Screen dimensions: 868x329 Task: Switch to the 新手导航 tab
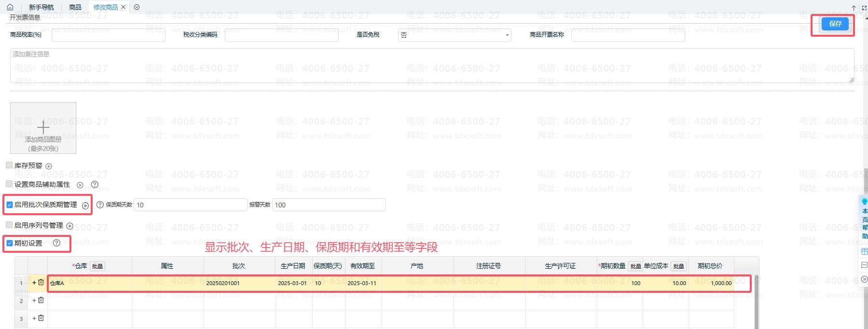coord(41,7)
